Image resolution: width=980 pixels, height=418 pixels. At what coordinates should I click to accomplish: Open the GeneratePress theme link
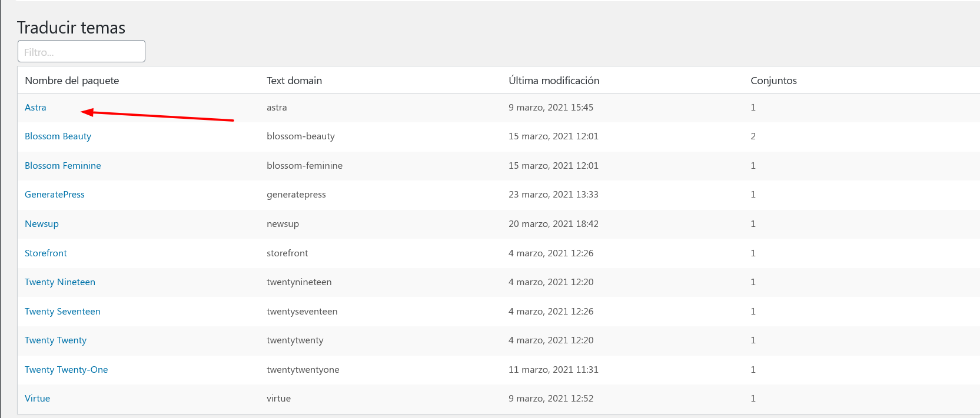[55, 195]
